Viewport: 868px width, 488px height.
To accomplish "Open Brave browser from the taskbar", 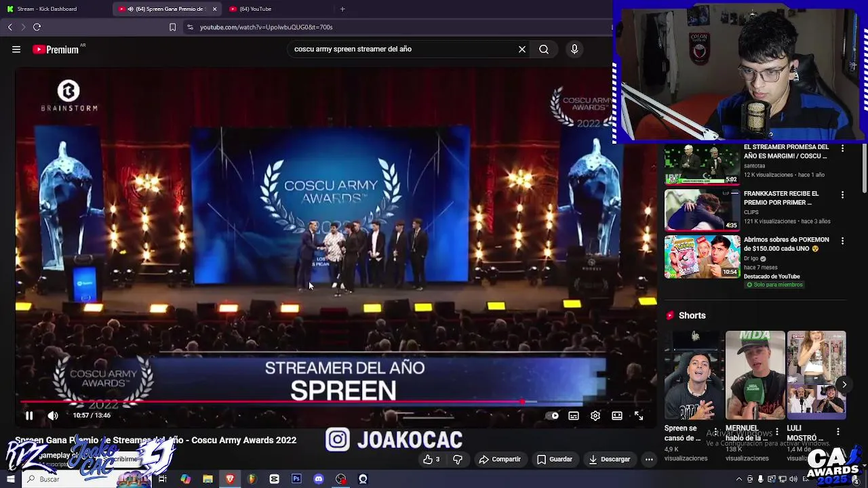I will [230, 479].
